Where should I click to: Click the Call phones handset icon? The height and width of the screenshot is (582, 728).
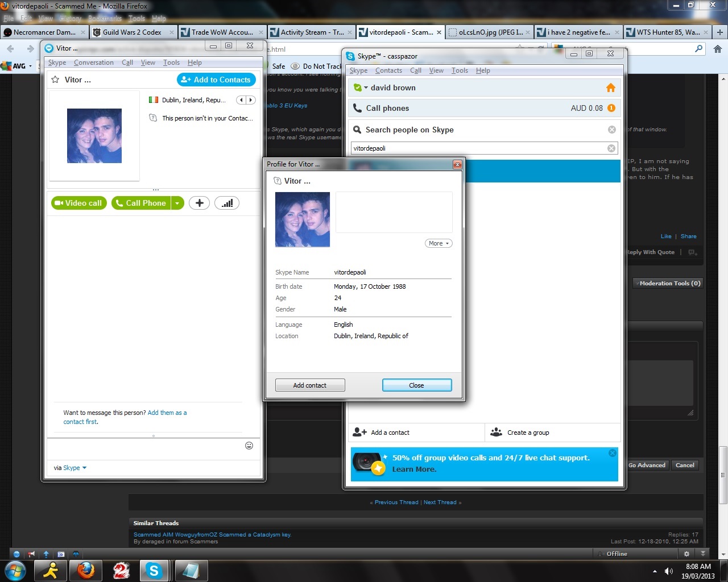coord(357,108)
